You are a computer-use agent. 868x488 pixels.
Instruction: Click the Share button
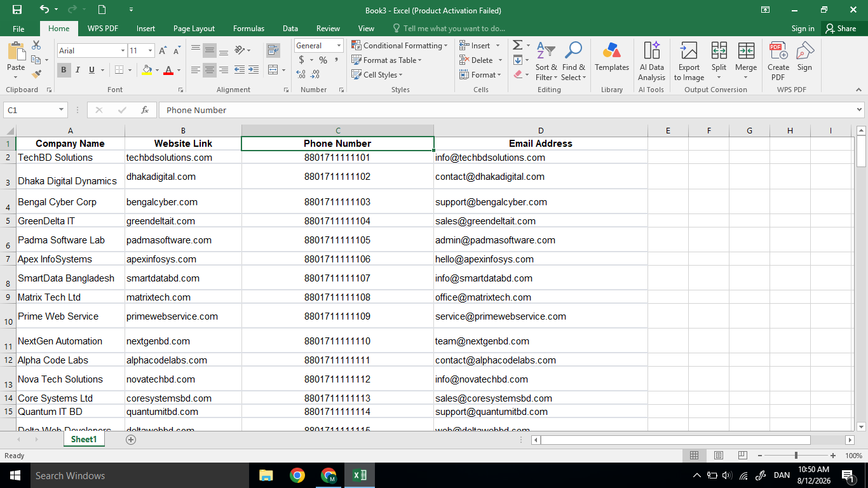point(841,29)
